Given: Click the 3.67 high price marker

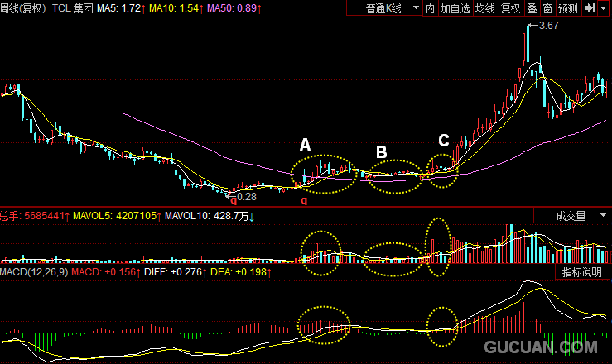Looking at the screenshot, I should 548,26.
